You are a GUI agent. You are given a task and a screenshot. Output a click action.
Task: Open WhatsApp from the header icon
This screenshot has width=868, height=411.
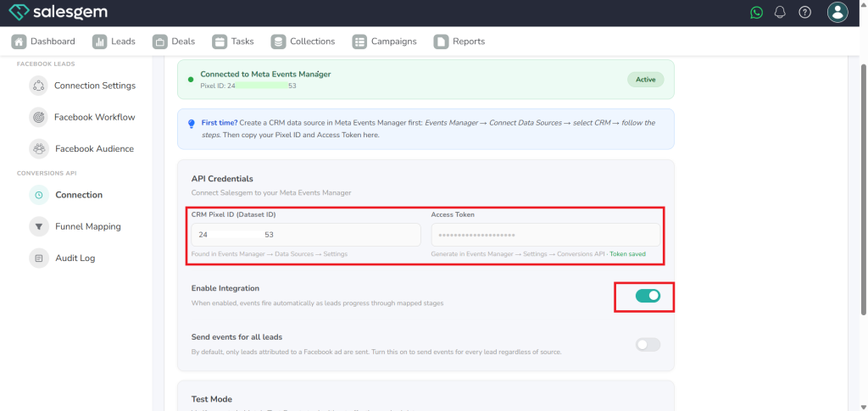[x=756, y=12]
